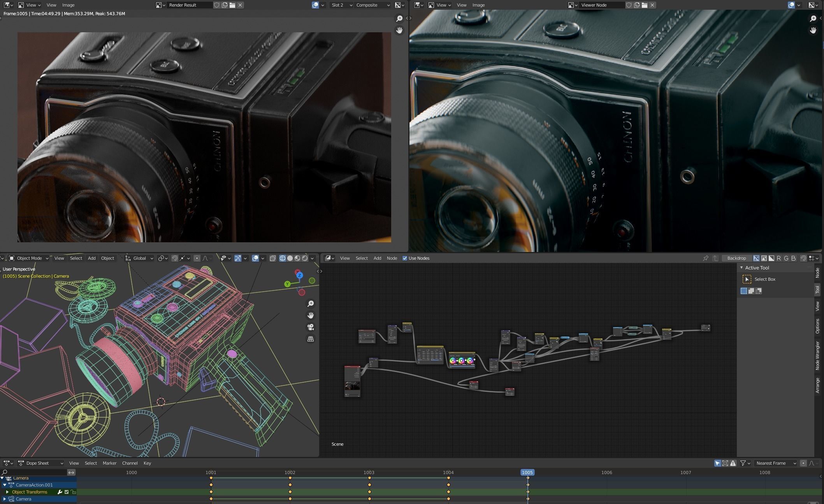Expand the Object Transforms channel

[7, 492]
